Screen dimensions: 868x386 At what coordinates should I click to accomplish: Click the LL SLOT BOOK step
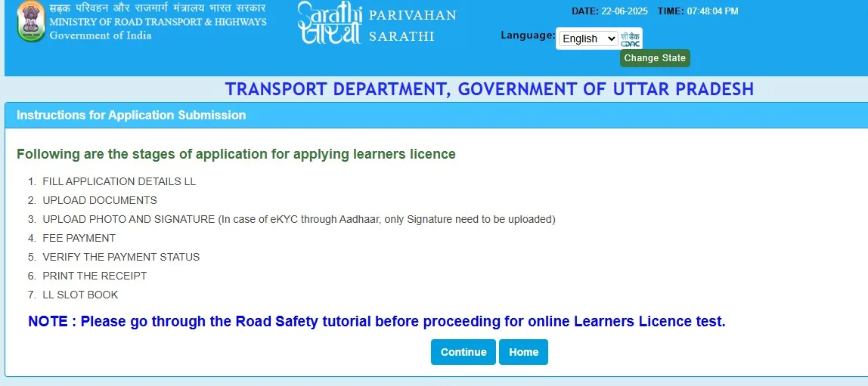tap(80, 295)
